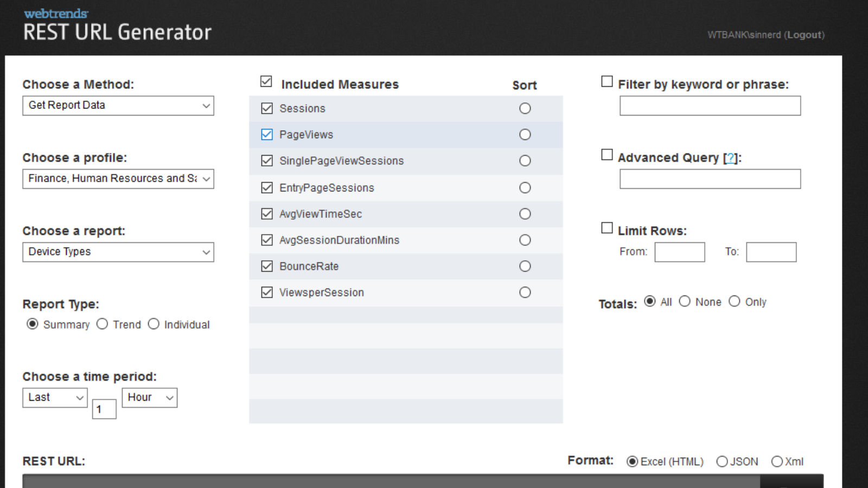
Task: Select the Trend report type
Action: 102,324
